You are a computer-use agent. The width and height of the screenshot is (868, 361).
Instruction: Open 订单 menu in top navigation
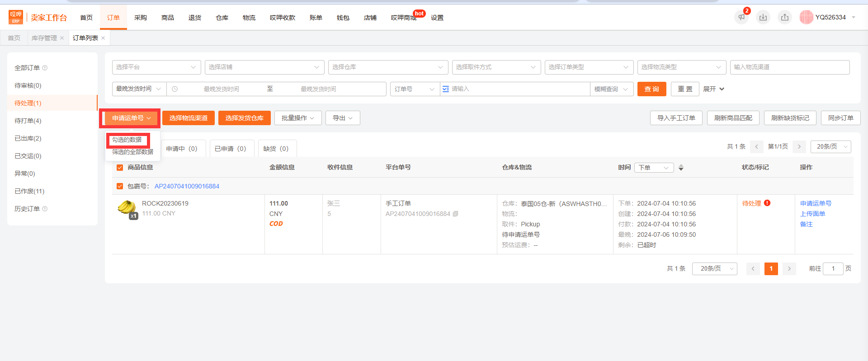(113, 18)
